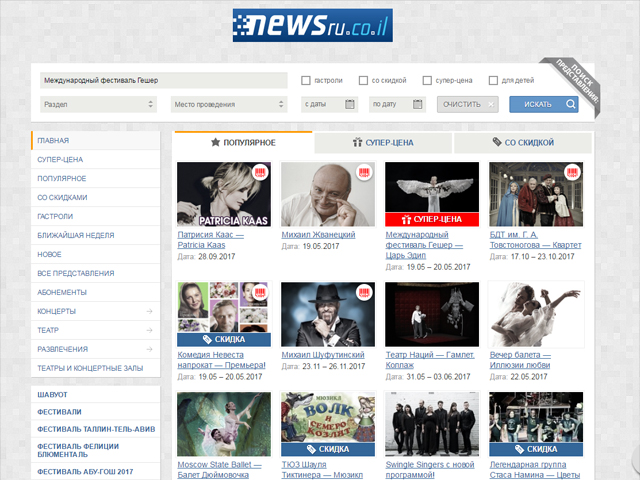Switch to the Со скидкой tab
This screenshot has height=480, width=640.
click(523, 143)
